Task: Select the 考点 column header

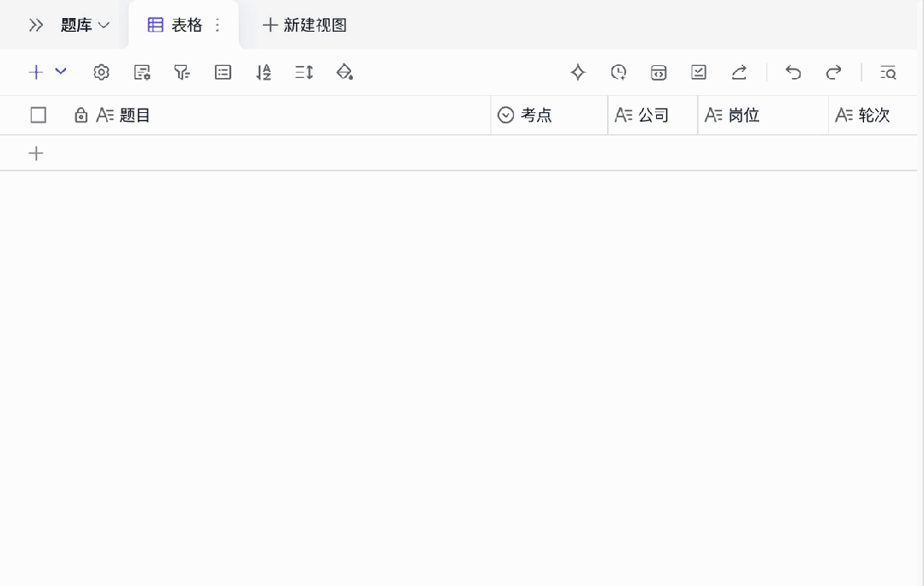Action: [x=549, y=115]
